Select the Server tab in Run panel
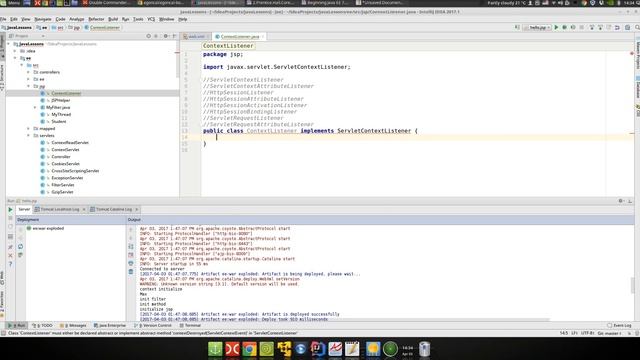 pos(24,209)
